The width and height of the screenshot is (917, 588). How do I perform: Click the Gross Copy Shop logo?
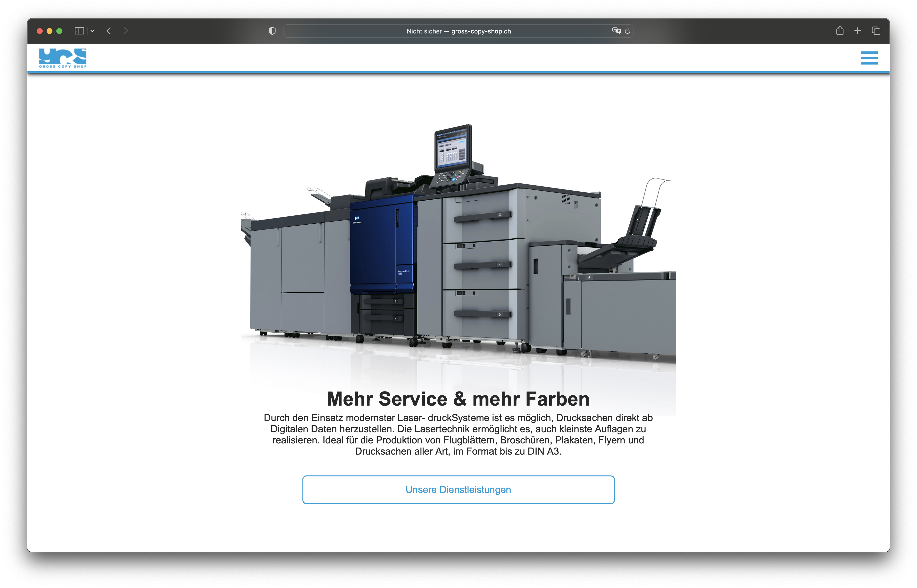tap(63, 58)
